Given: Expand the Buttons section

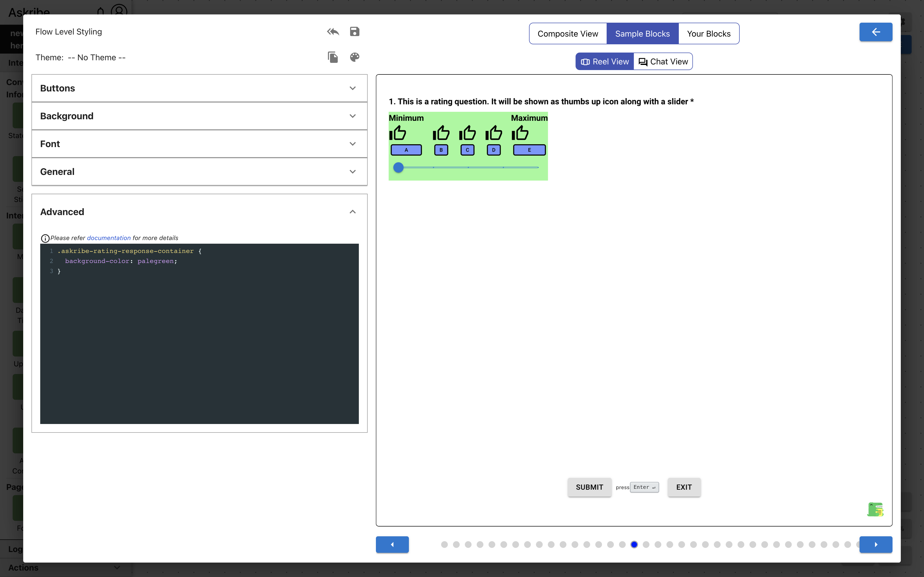Looking at the screenshot, I should click(199, 88).
